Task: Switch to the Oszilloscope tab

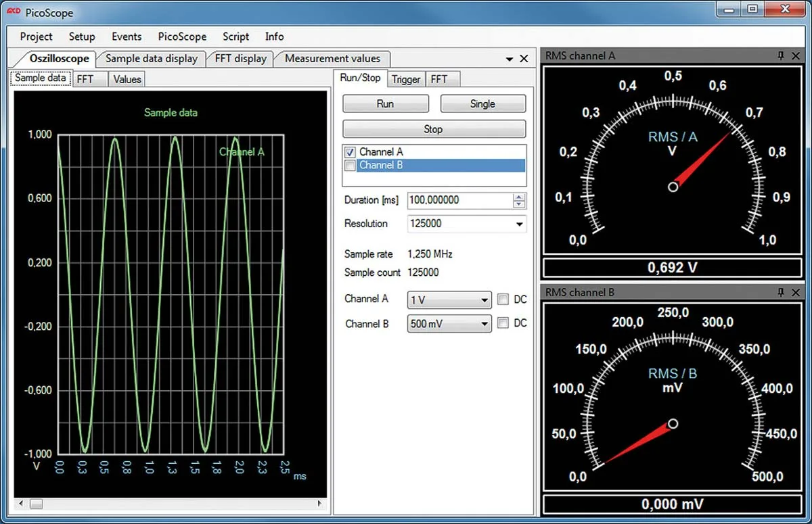Action: (59, 59)
